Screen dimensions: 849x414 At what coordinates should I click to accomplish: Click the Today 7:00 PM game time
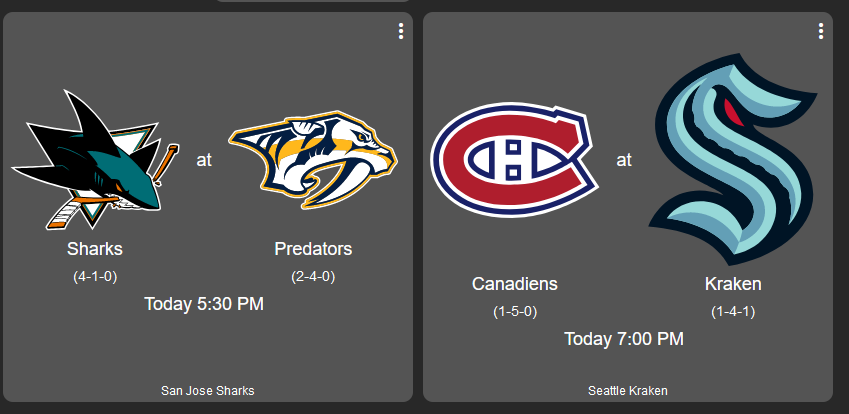(624, 339)
